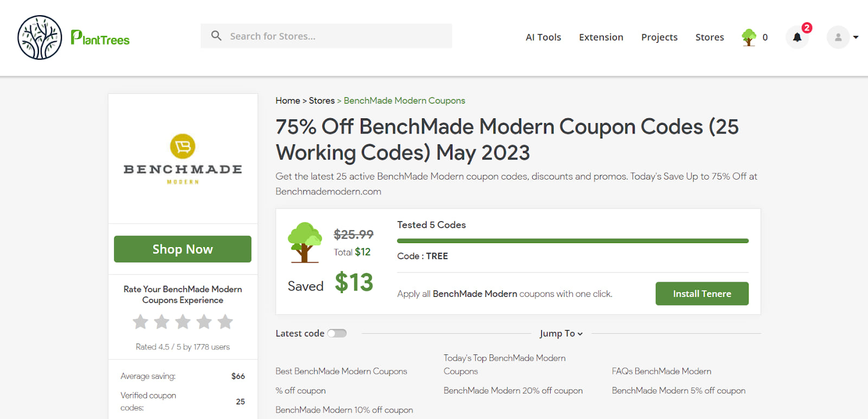Rate four stars for BenchMade Modern

pos(204,322)
